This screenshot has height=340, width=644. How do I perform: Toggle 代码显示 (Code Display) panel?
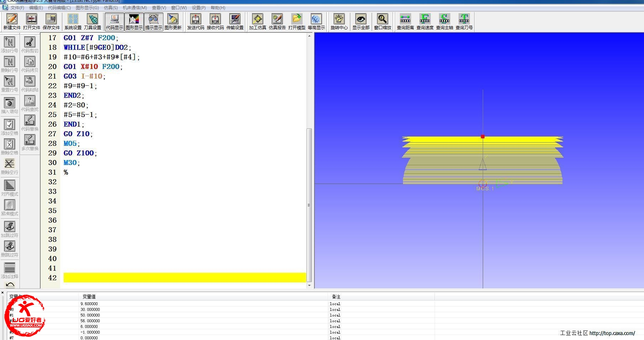click(x=114, y=22)
